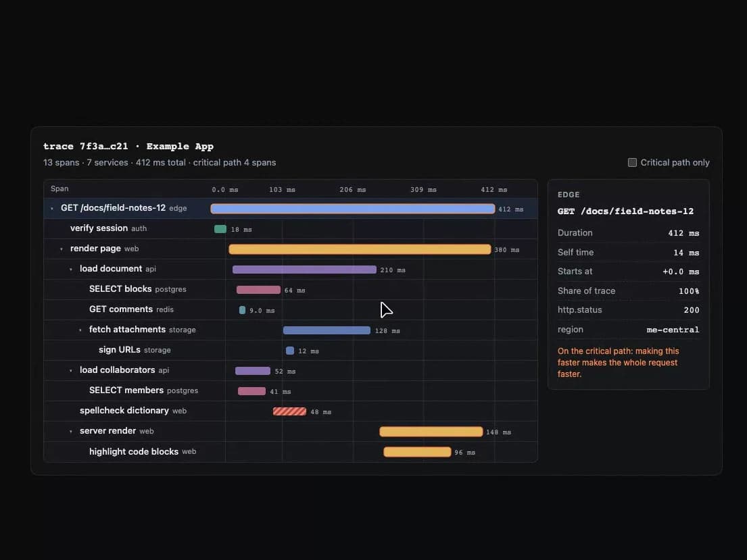
Task: Select the highlight code blocks row
Action: point(291,451)
